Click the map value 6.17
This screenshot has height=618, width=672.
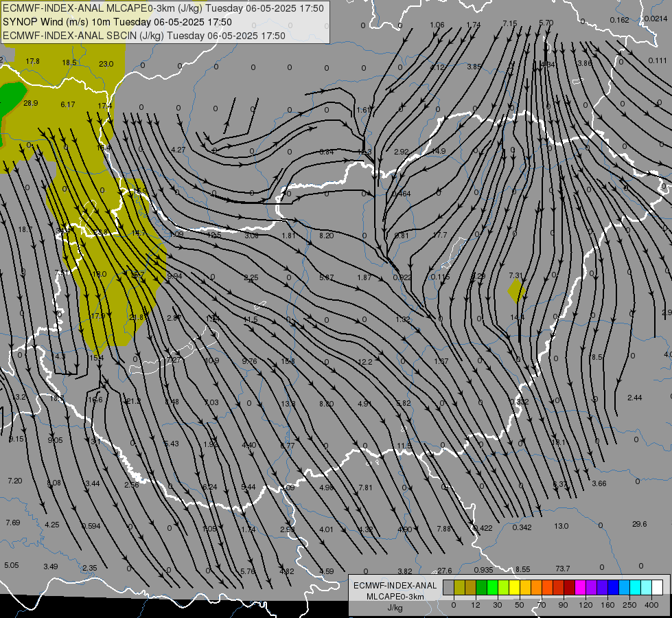[68, 104]
